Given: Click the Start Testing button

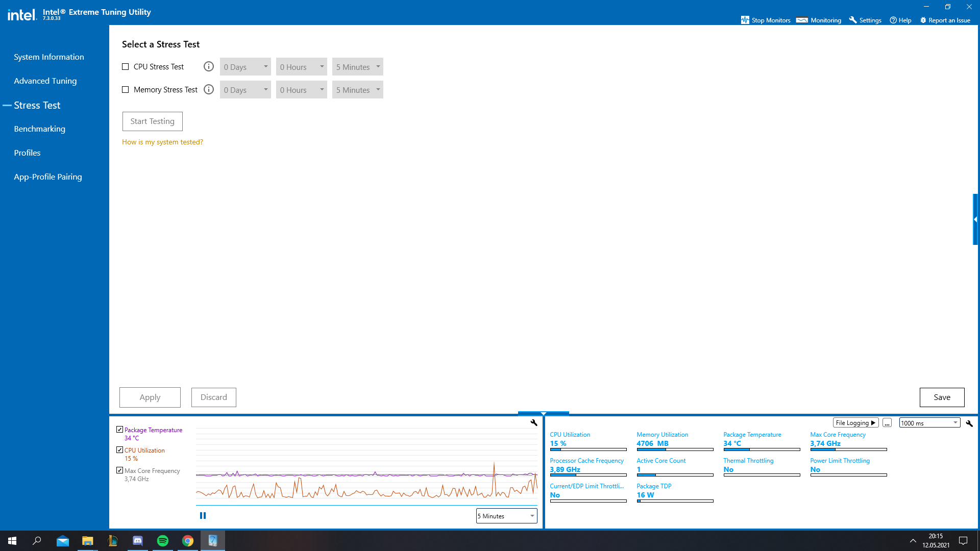Looking at the screenshot, I should coord(152,121).
